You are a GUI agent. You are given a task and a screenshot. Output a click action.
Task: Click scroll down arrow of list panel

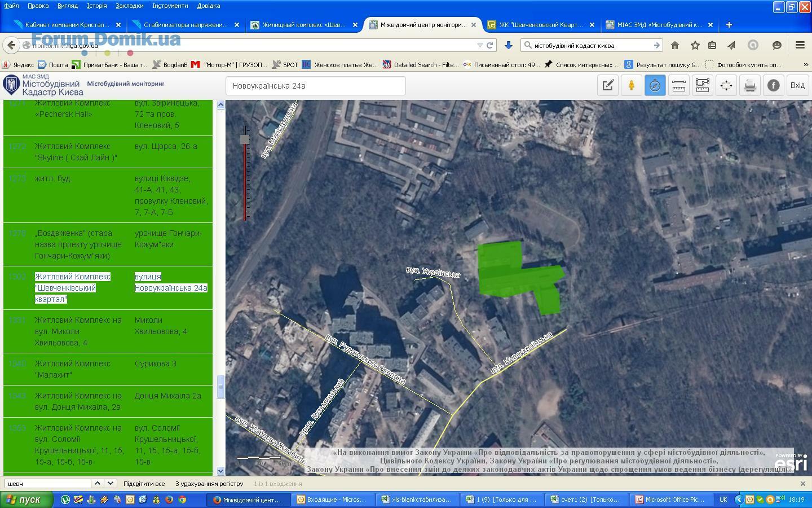pyautogui.click(x=220, y=471)
